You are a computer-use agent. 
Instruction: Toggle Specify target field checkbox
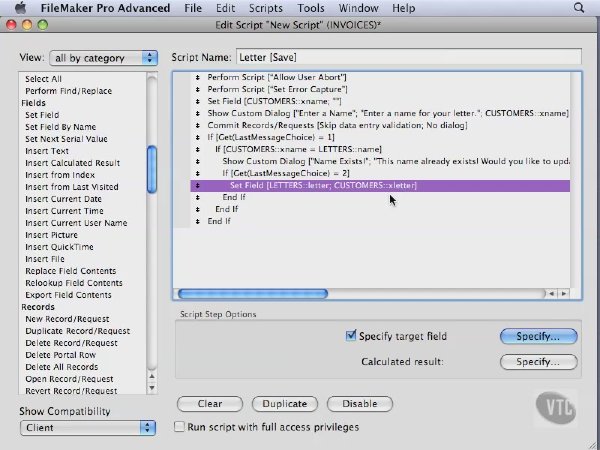[351, 336]
